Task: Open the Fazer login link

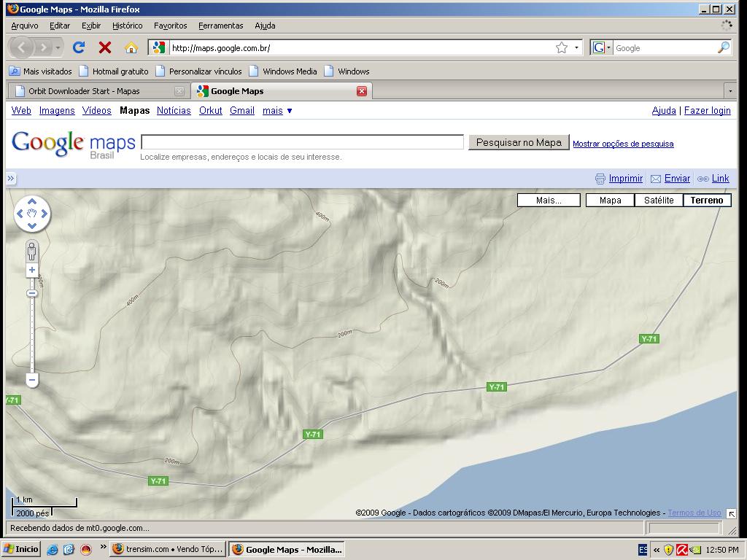Action: coord(707,111)
